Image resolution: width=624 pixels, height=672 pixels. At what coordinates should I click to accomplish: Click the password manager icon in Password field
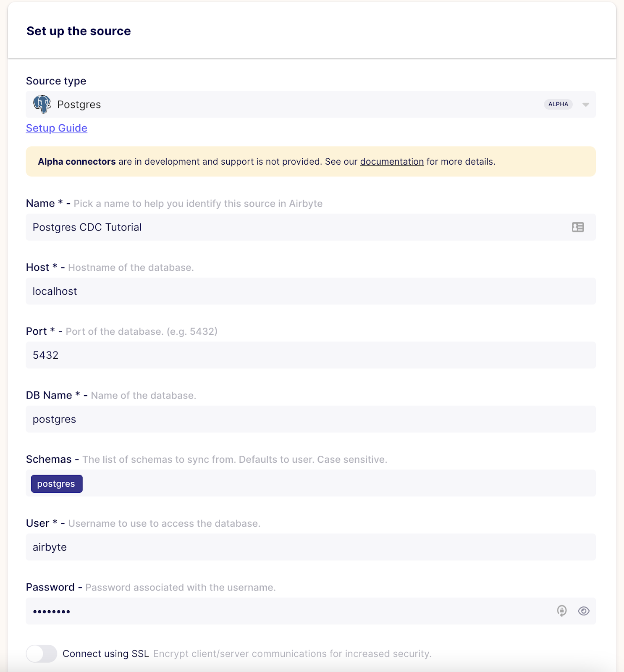pyautogui.click(x=561, y=611)
